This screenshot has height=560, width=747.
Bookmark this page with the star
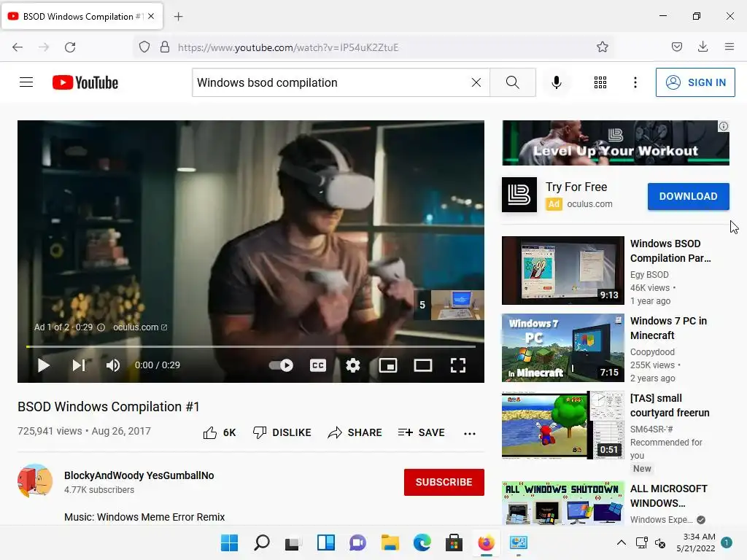point(602,47)
